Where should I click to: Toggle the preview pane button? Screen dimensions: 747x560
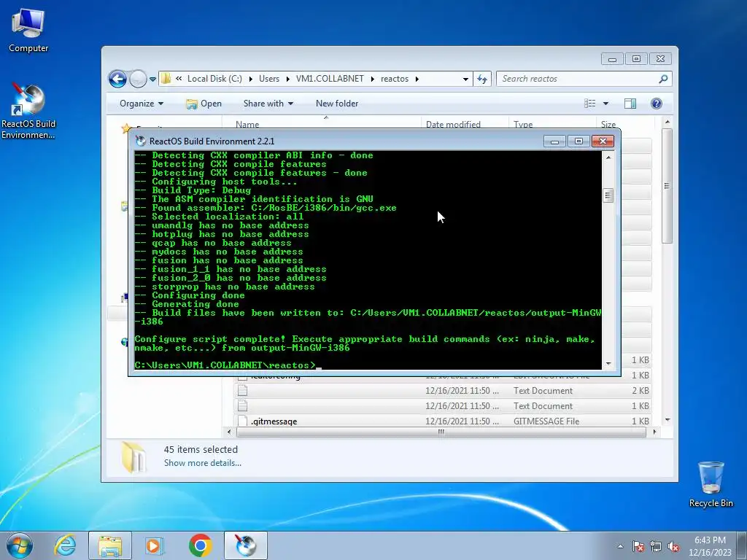click(630, 104)
